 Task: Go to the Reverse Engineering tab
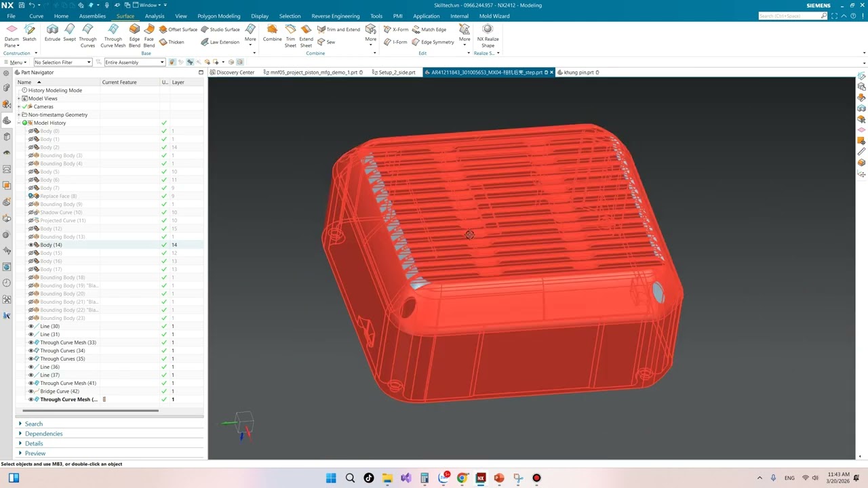coord(336,16)
